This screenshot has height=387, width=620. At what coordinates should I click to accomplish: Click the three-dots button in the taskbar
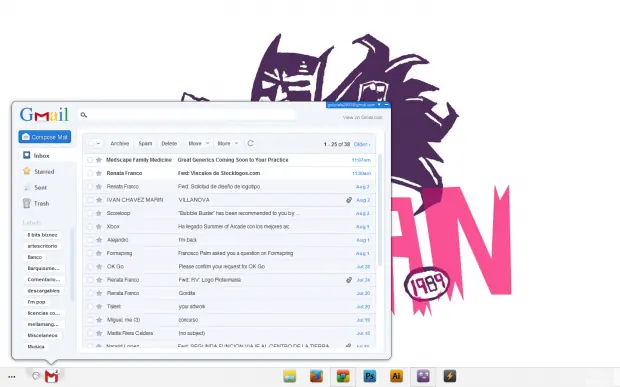[x=12, y=377]
